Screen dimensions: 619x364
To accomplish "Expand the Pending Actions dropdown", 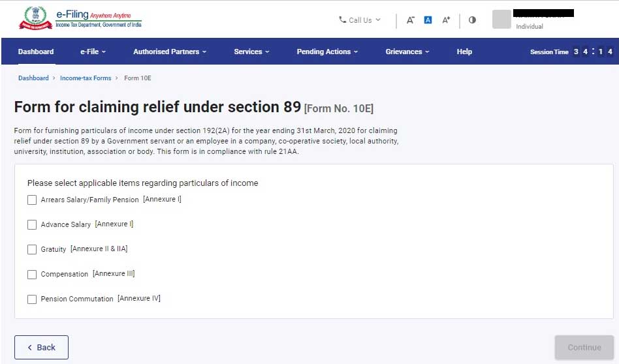I will pyautogui.click(x=327, y=52).
